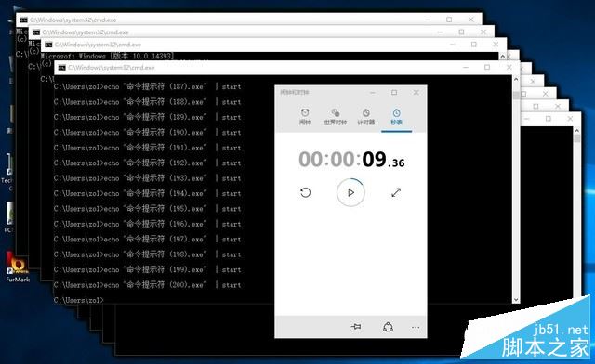The height and width of the screenshot is (364, 595).
Task: Open the frontmost cmd.exe window's title icon menu
Action: coord(62,68)
